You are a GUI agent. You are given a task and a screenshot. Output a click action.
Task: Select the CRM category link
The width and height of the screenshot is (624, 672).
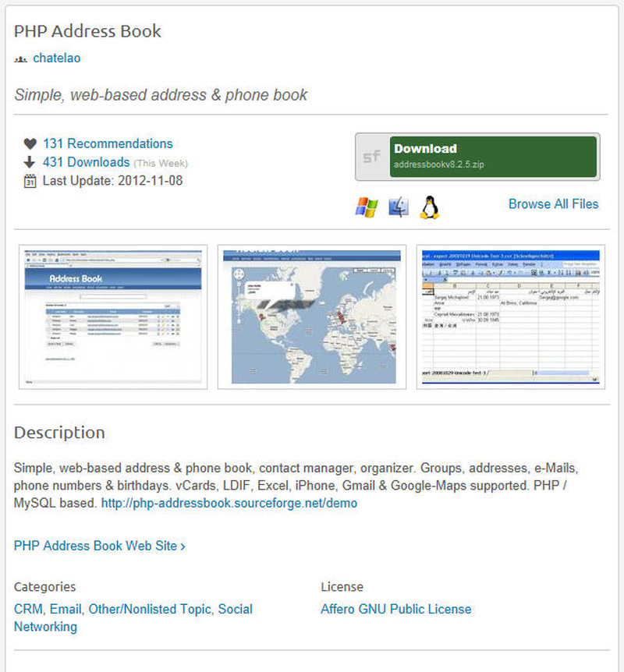27,609
